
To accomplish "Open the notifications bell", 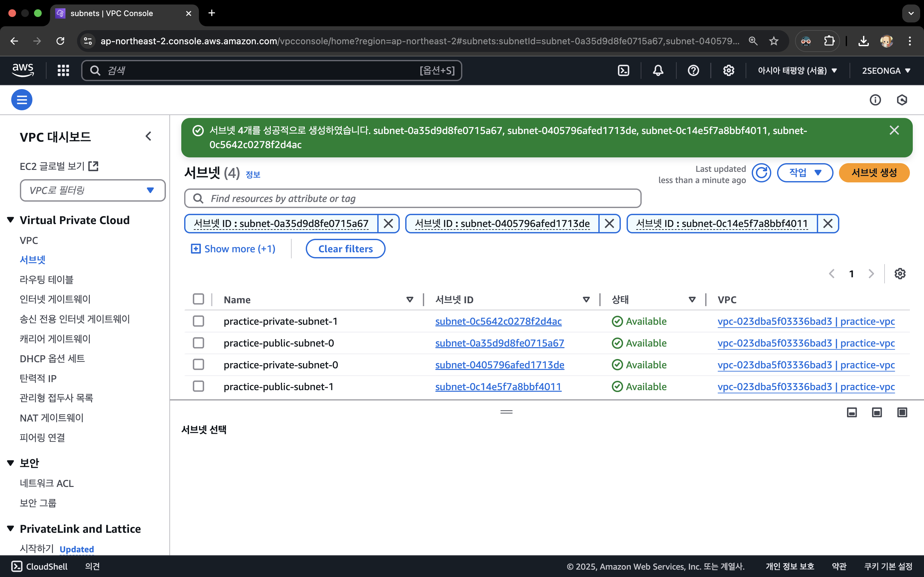I will [658, 71].
